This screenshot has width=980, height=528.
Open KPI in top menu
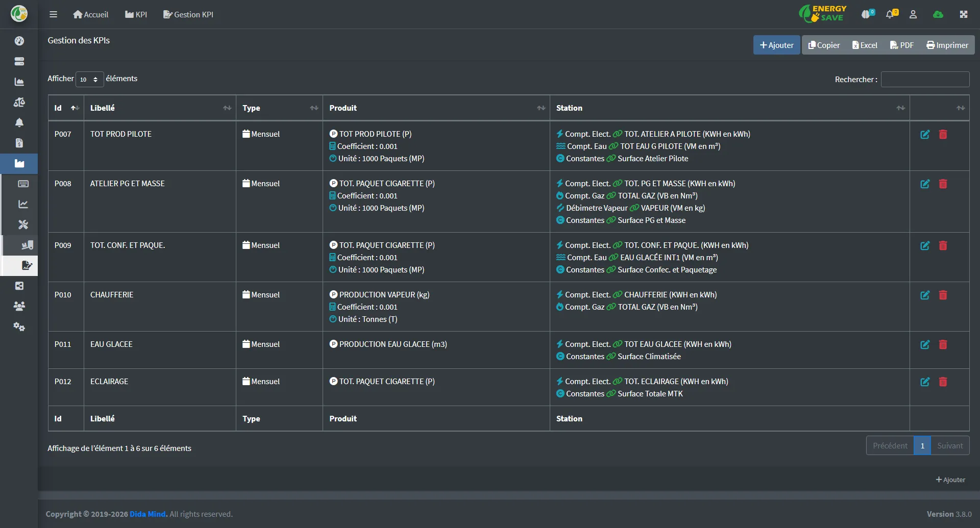[136, 14]
